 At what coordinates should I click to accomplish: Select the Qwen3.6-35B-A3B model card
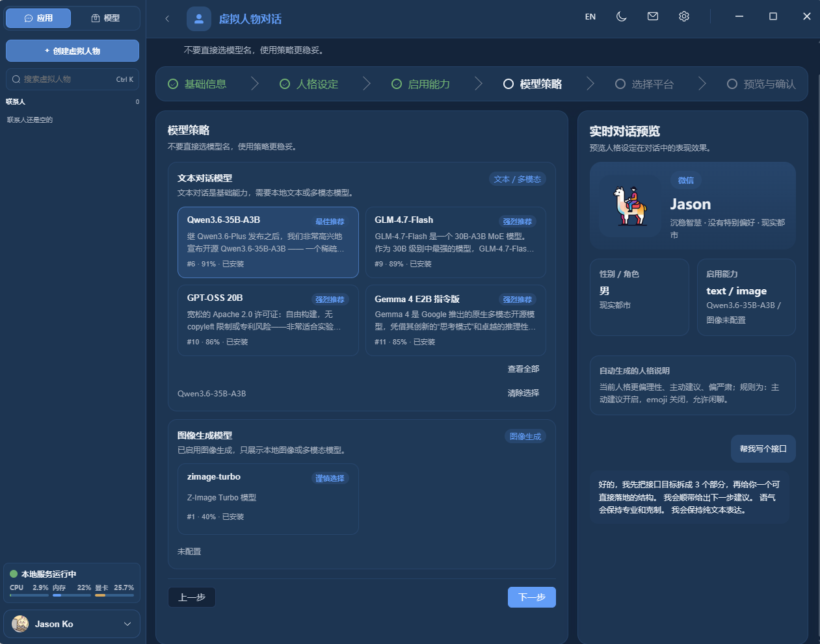[268, 242]
